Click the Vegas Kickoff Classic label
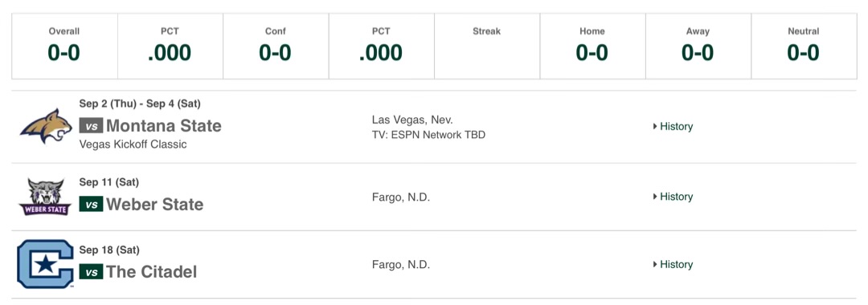 pyautogui.click(x=133, y=144)
